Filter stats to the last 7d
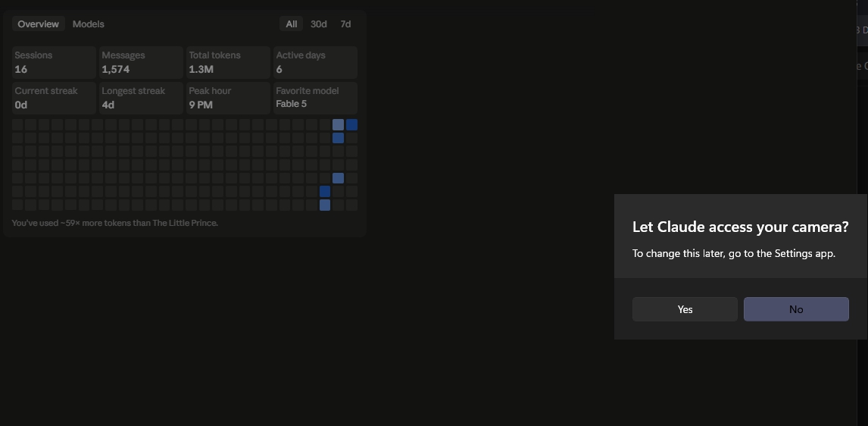 coord(345,23)
